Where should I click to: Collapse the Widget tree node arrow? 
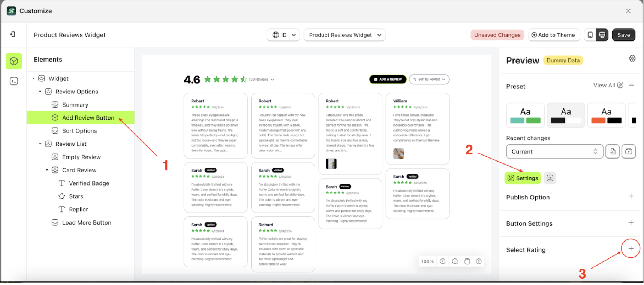pos(33,78)
